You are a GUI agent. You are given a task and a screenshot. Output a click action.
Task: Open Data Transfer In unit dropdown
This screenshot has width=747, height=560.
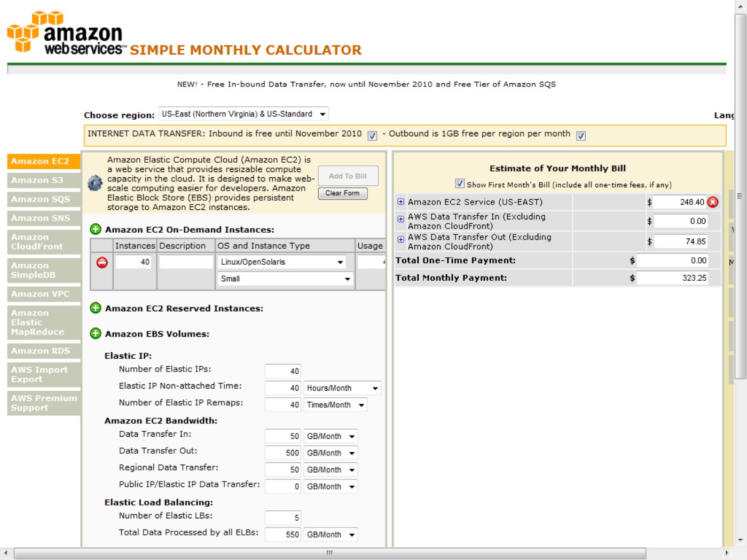(x=331, y=436)
